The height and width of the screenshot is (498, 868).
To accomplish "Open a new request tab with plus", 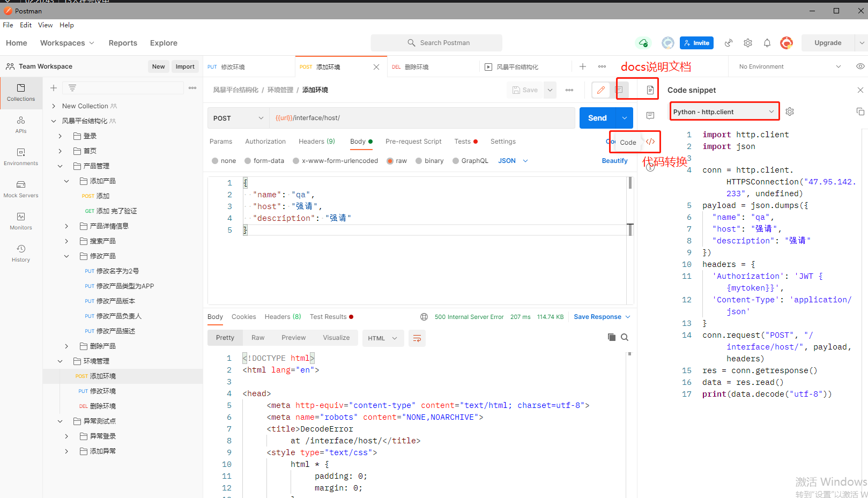I will [x=583, y=66].
